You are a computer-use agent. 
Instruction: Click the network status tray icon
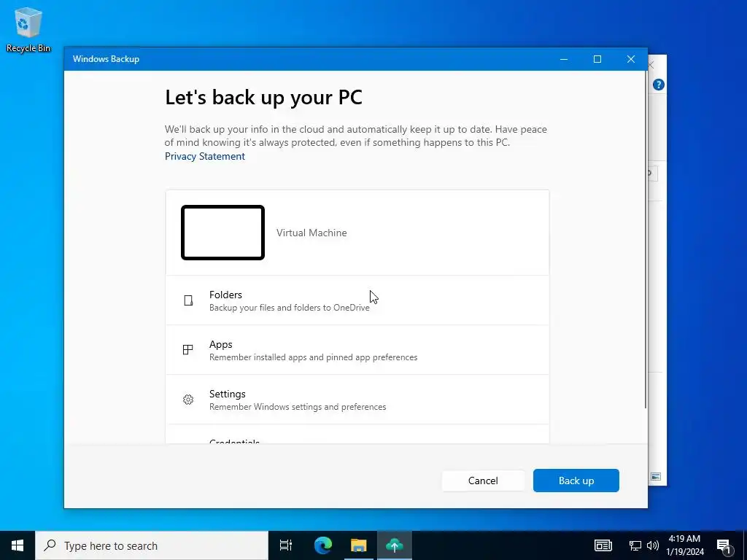(x=635, y=545)
